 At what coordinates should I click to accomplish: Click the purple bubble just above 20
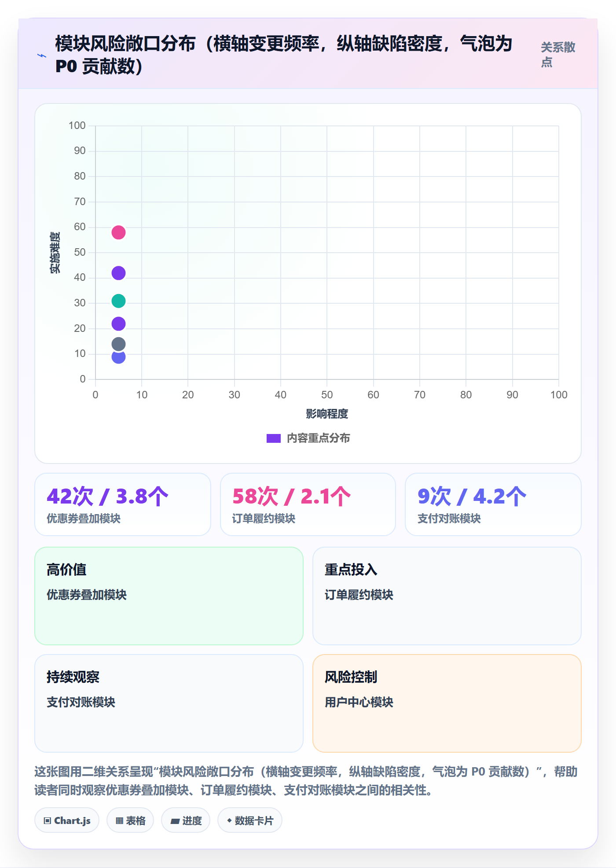point(118,324)
